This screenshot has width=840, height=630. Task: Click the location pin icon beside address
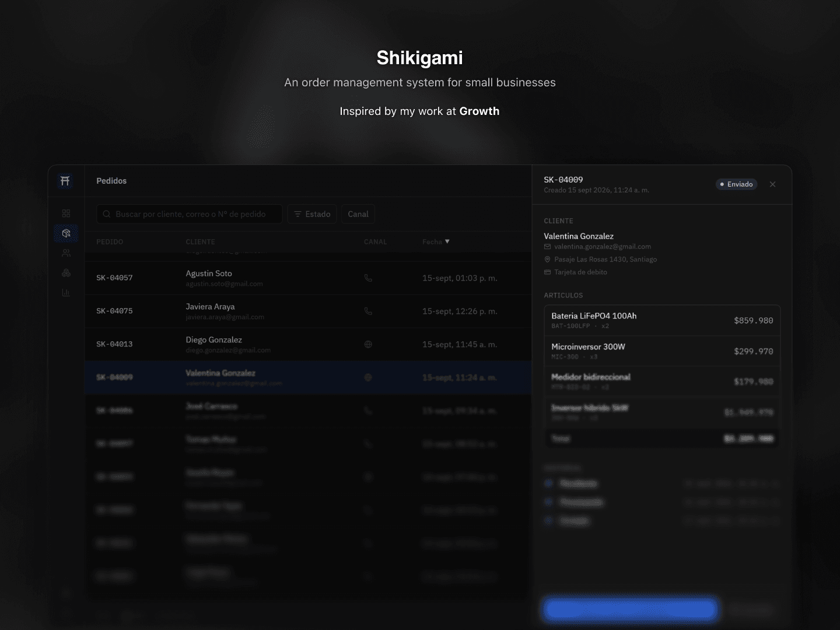[547, 260]
